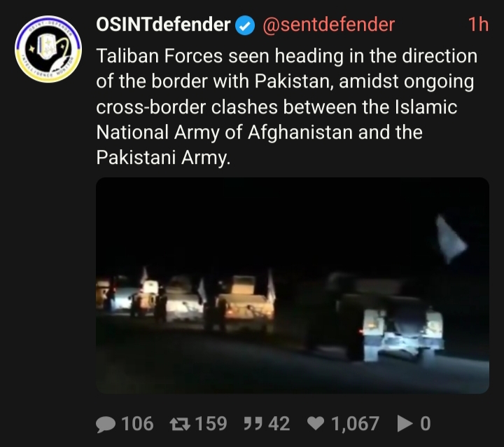Click the retweet arrows icon
The image size is (504, 447).
180,424
